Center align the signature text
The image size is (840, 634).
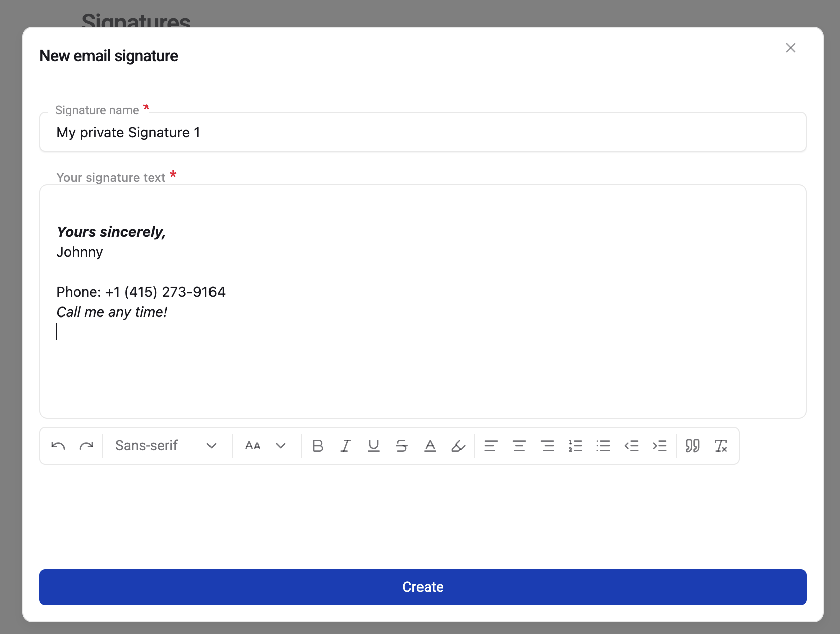click(x=519, y=446)
